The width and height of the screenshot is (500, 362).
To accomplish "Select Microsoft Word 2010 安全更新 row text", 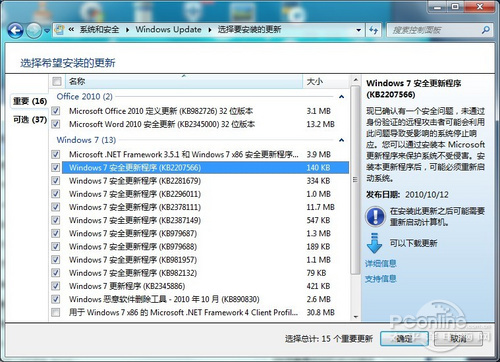I will click(162, 124).
